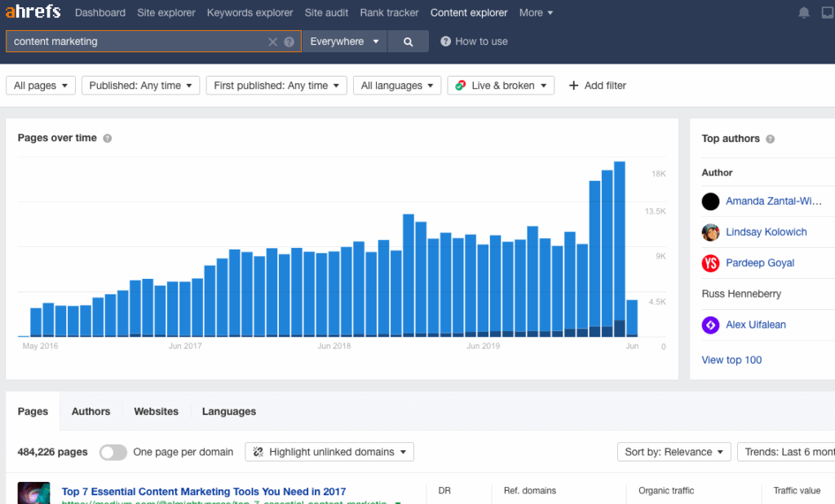Expand the Live & broken filter

pos(501,86)
